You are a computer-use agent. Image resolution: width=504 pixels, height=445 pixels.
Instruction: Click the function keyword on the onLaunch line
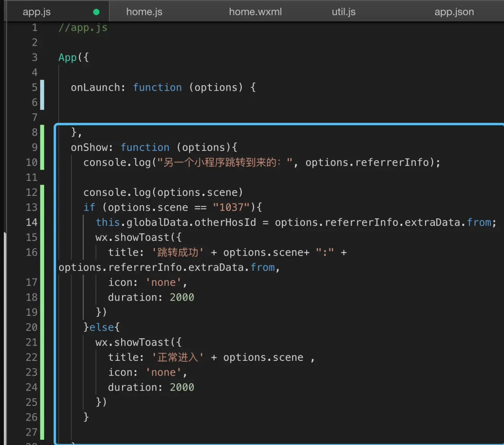click(157, 88)
